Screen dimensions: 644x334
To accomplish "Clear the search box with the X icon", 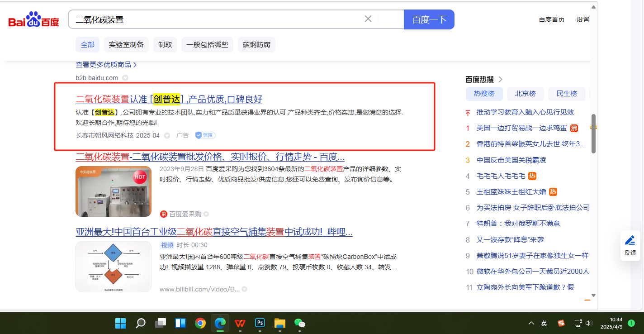I will click(368, 19).
